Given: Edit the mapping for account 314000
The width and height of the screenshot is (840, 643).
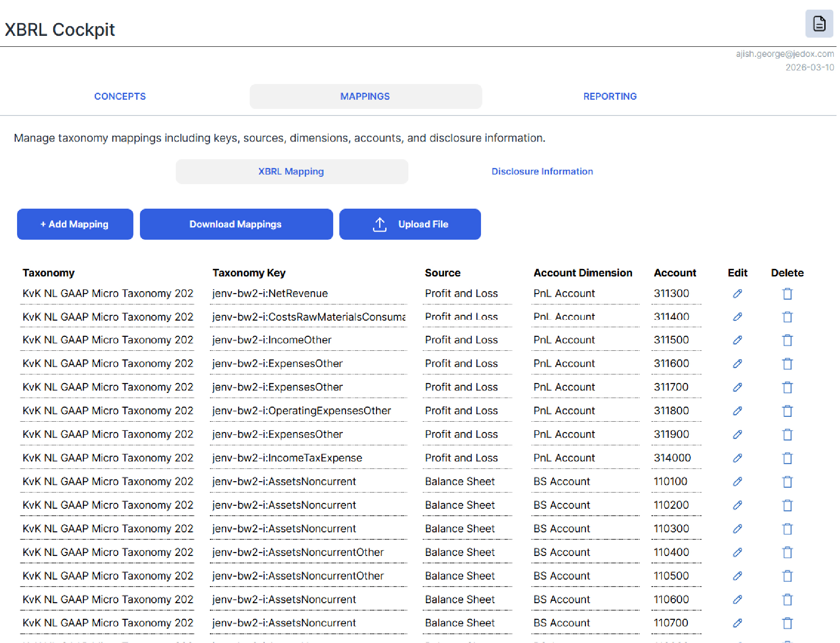Looking at the screenshot, I should tap(737, 458).
